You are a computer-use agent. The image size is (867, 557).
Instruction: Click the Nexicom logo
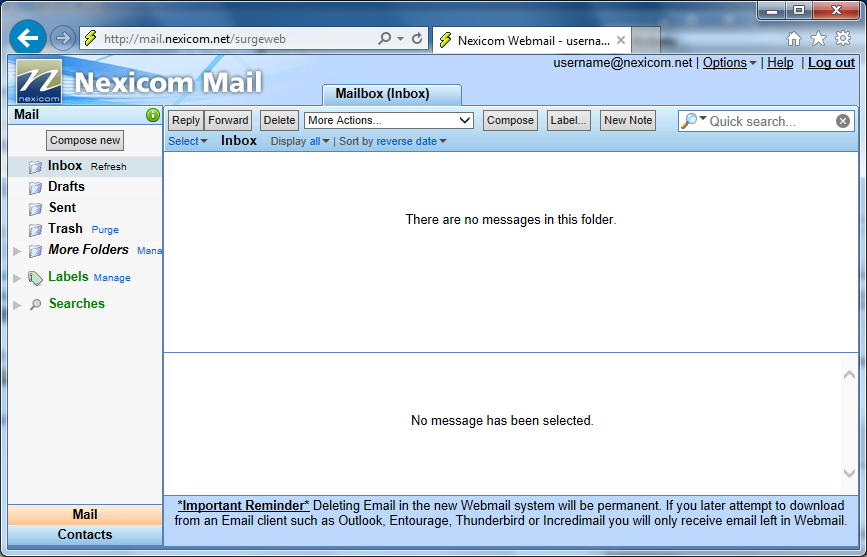[x=39, y=81]
